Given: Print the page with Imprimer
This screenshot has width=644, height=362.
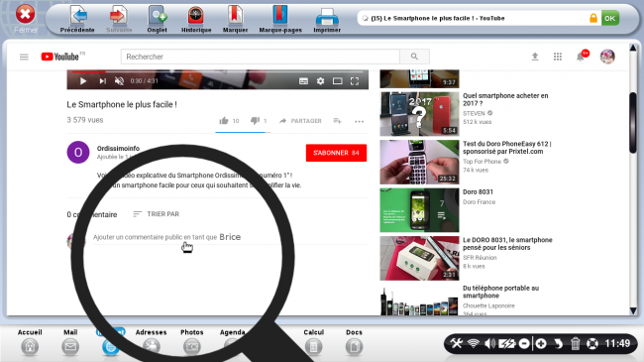Looking at the screenshot, I should pos(327,19).
